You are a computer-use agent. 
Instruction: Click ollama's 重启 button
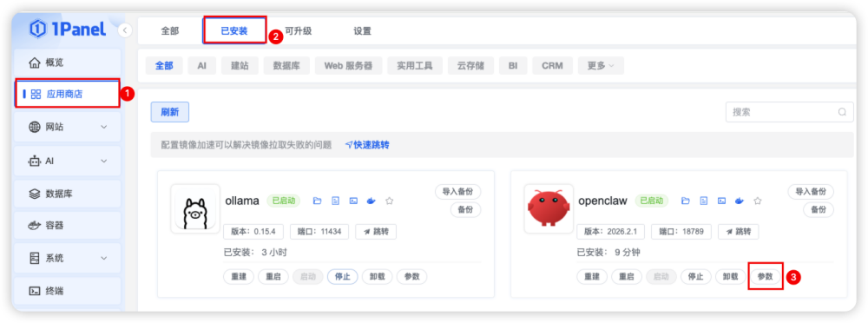point(273,276)
